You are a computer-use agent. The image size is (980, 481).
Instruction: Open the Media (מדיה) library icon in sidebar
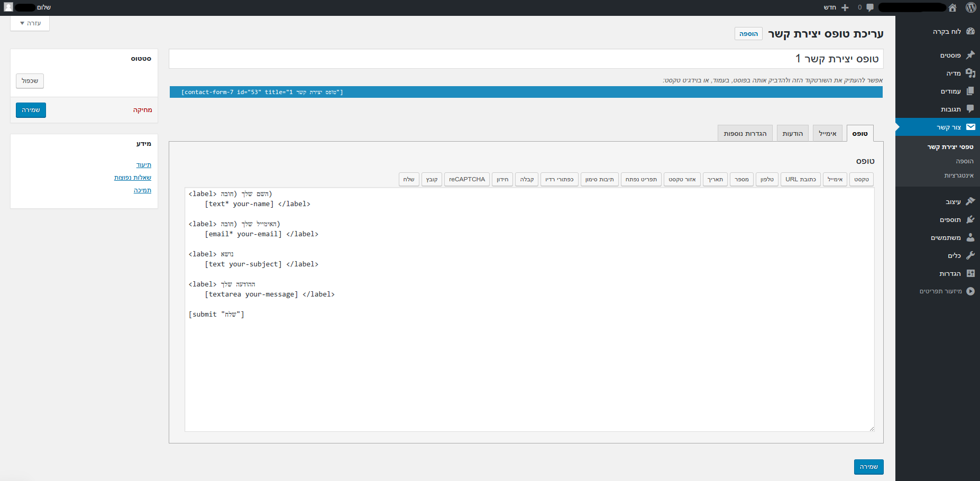[970, 73]
